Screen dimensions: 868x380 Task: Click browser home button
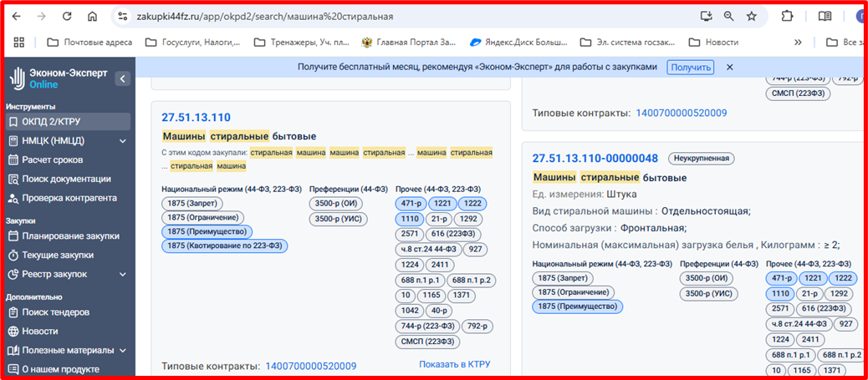[x=92, y=16]
